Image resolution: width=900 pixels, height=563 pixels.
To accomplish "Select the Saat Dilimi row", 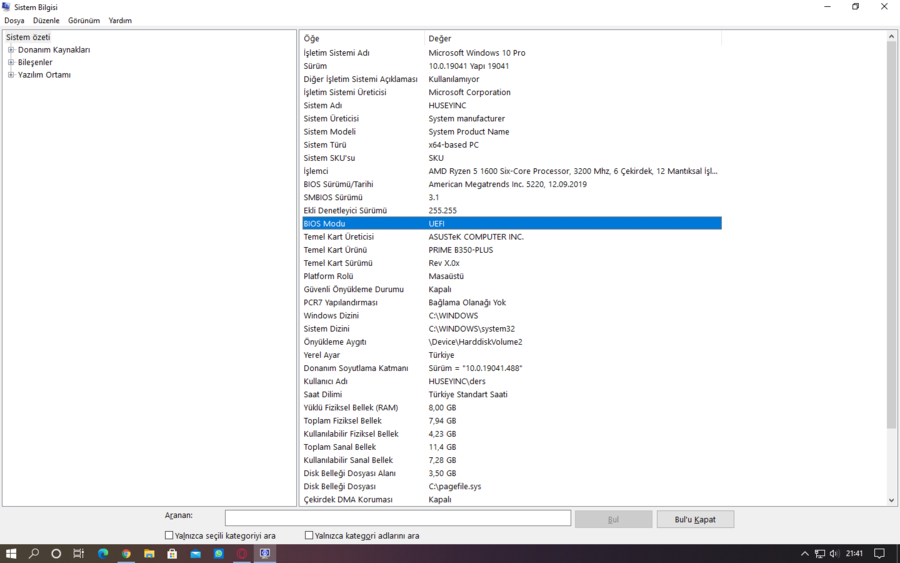I will coord(512,394).
